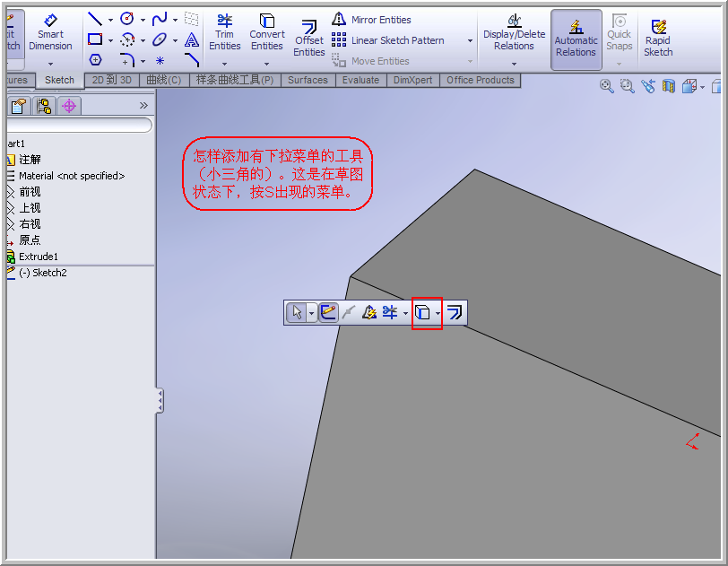
Task: Expand Line tool dropdown arrow
Action: click(x=110, y=20)
